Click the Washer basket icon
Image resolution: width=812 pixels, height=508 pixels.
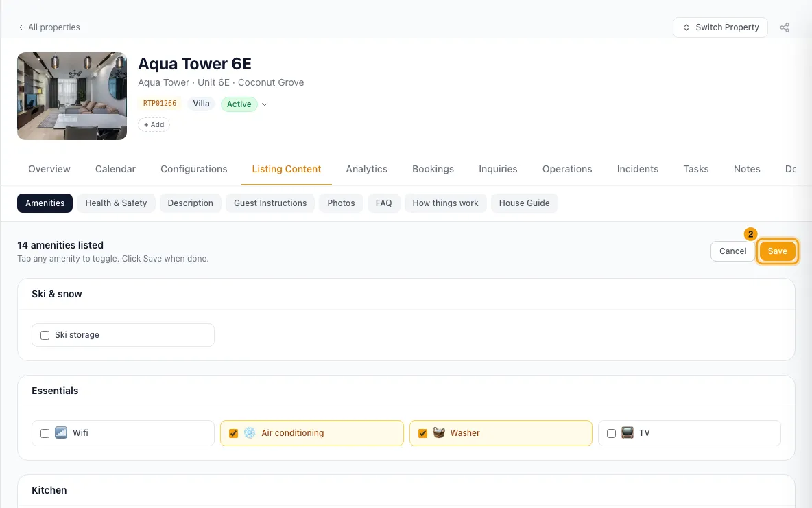tap(439, 433)
